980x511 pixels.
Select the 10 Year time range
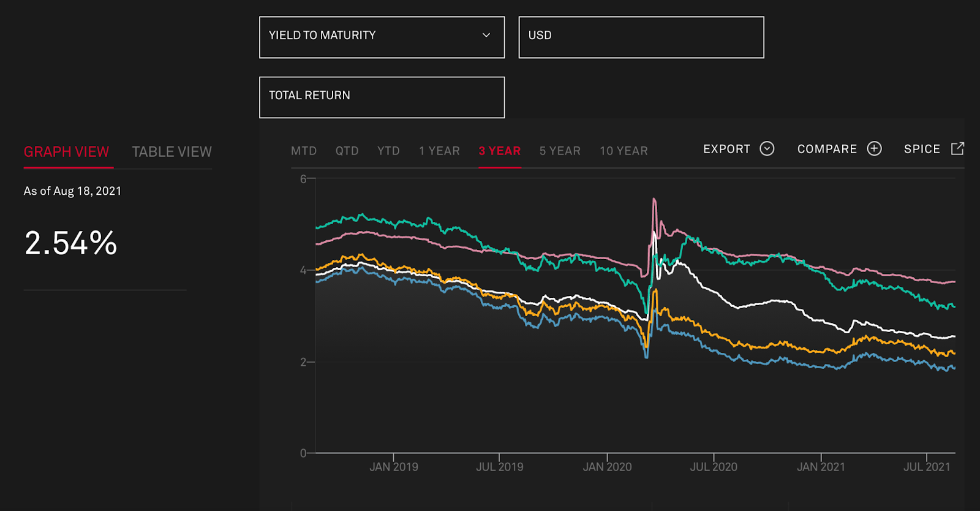624,151
